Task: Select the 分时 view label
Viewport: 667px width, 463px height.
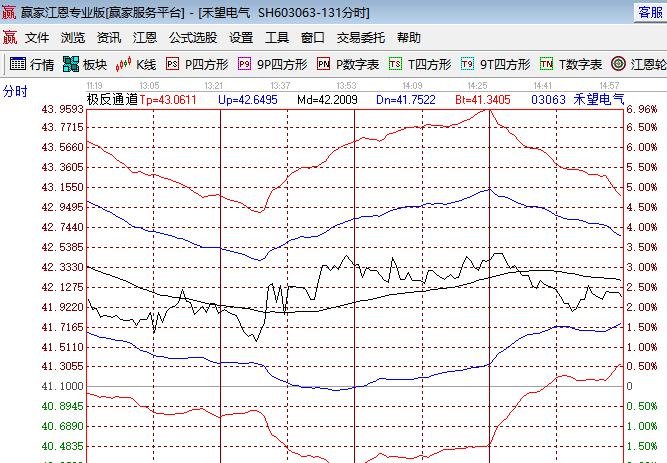Action: 15,91
